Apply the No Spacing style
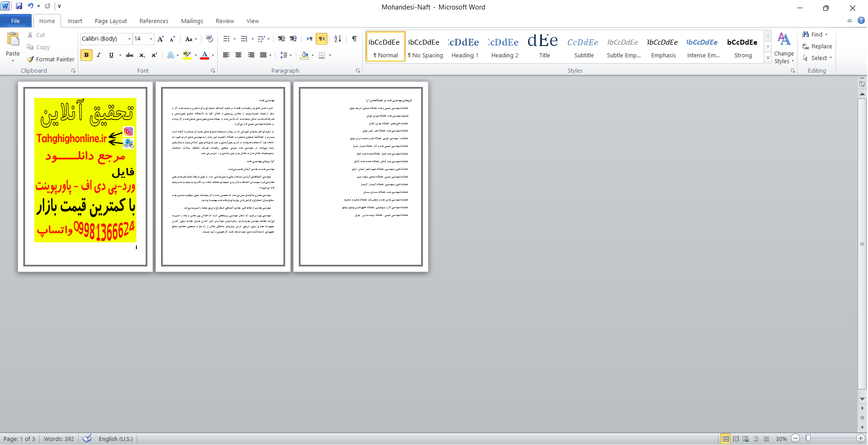Image resolution: width=868 pixels, height=445 pixels. click(425, 46)
